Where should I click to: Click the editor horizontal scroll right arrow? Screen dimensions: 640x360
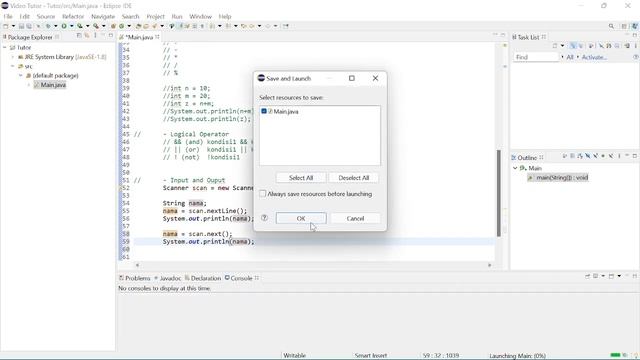pos(490,265)
